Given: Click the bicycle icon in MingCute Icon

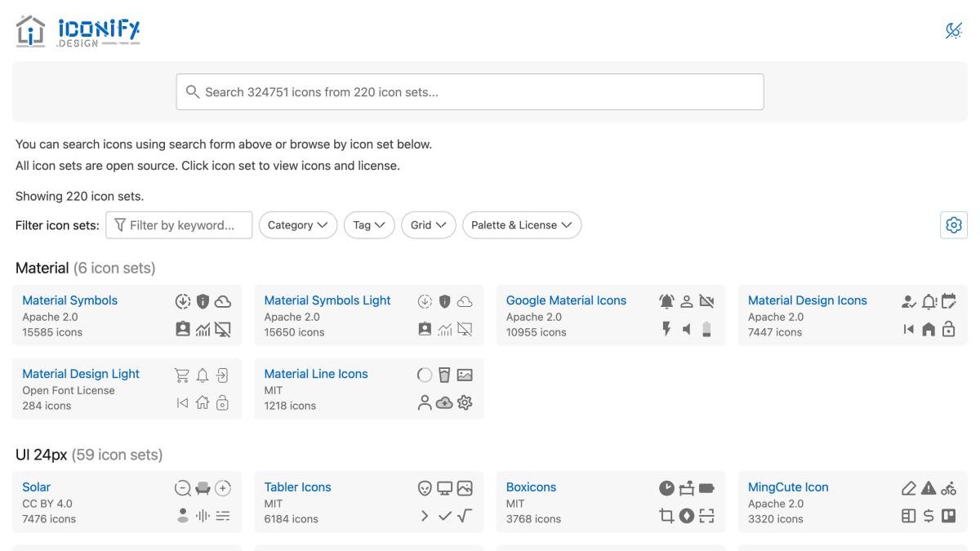Looking at the screenshot, I should (x=948, y=489).
